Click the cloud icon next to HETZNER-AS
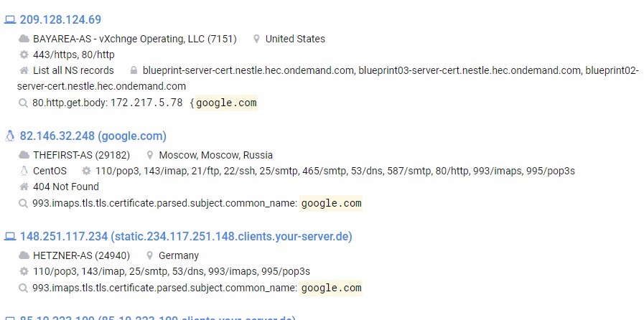The image size is (644, 320). 24,255
